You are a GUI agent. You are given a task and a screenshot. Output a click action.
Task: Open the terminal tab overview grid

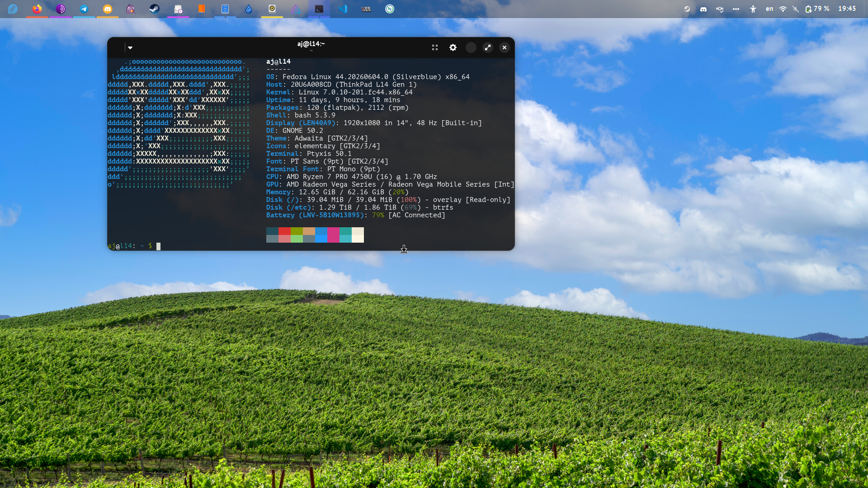(435, 47)
